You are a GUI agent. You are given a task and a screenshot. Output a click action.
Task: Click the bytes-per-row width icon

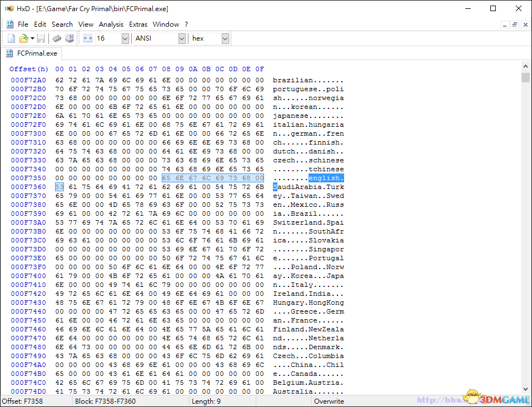(x=88, y=38)
